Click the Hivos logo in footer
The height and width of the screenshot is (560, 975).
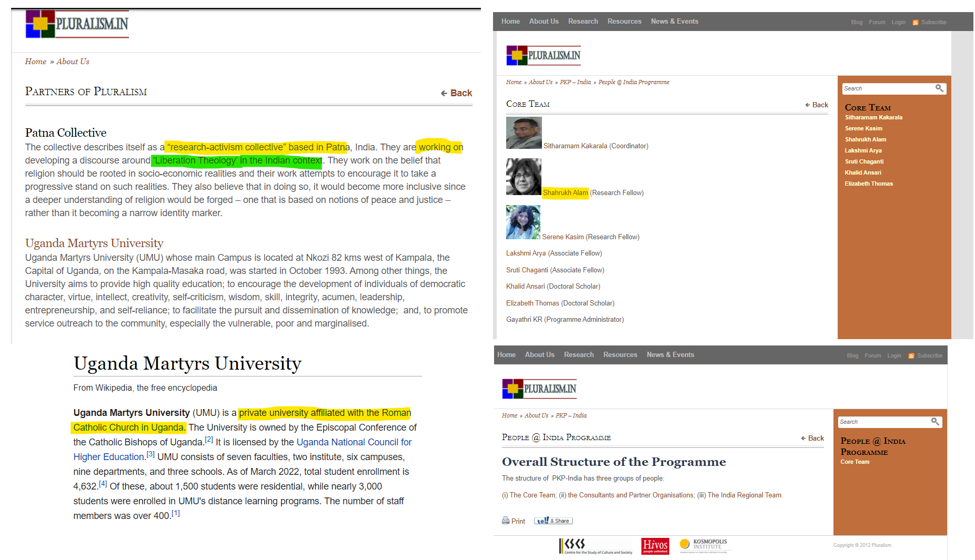655,546
